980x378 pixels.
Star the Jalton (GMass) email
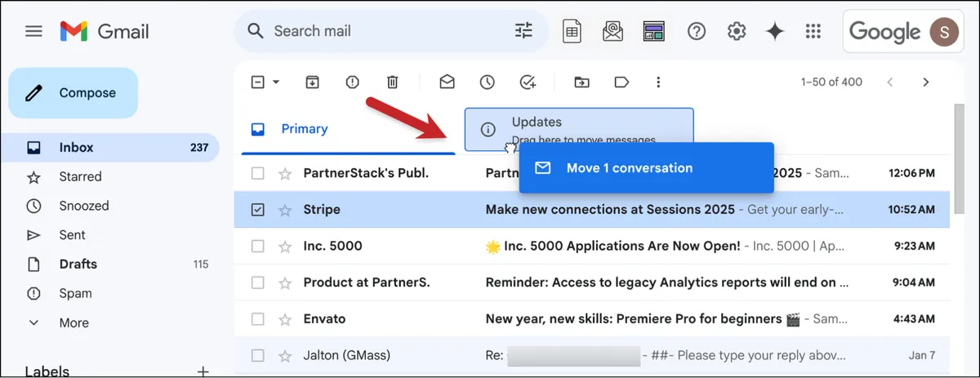285,355
